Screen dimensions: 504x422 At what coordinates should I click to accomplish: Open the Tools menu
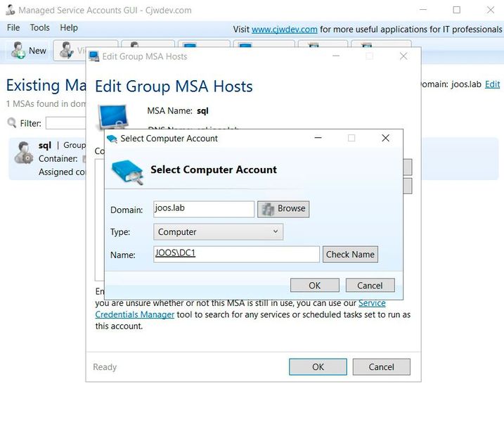pyautogui.click(x=40, y=27)
